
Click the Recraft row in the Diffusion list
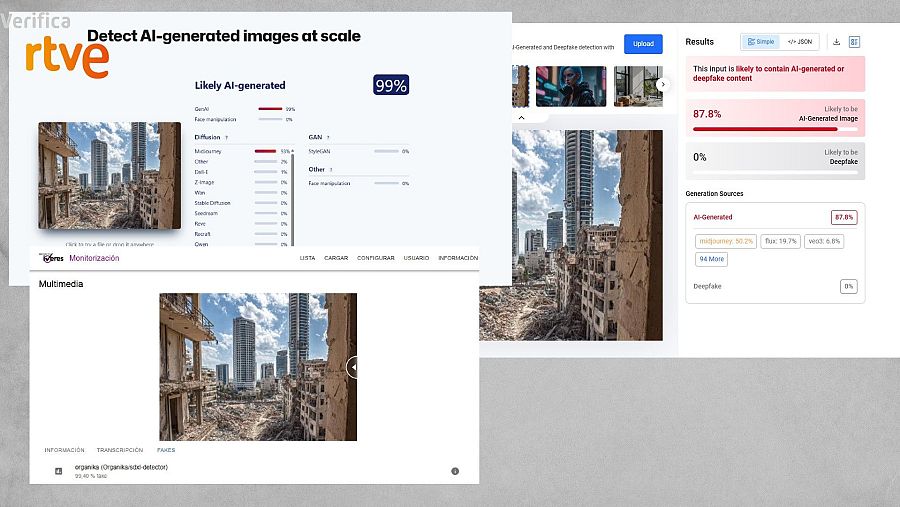pos(242,234)
